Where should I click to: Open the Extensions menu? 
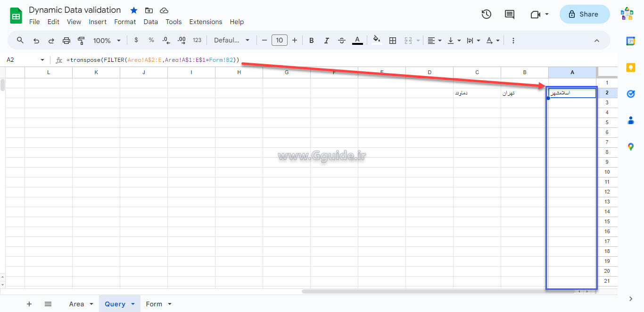pyautogui.click(x=206, y=22)
